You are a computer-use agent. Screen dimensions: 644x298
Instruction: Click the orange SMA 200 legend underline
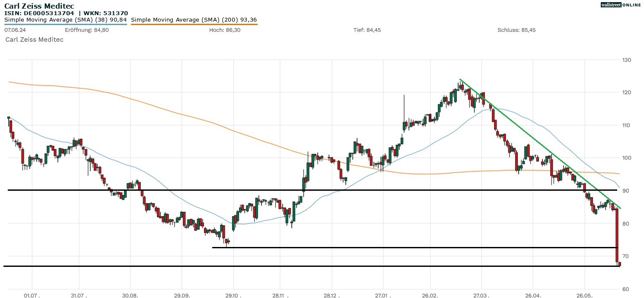[194, 24]
